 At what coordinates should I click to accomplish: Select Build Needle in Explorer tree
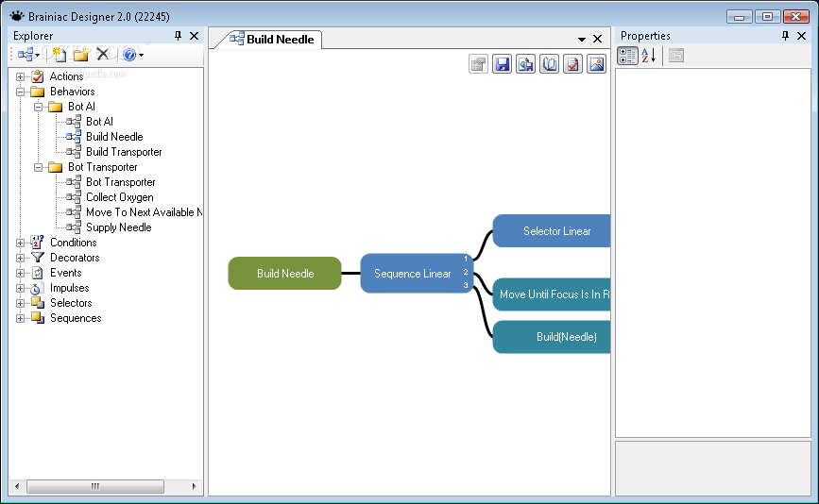[114, 137]
